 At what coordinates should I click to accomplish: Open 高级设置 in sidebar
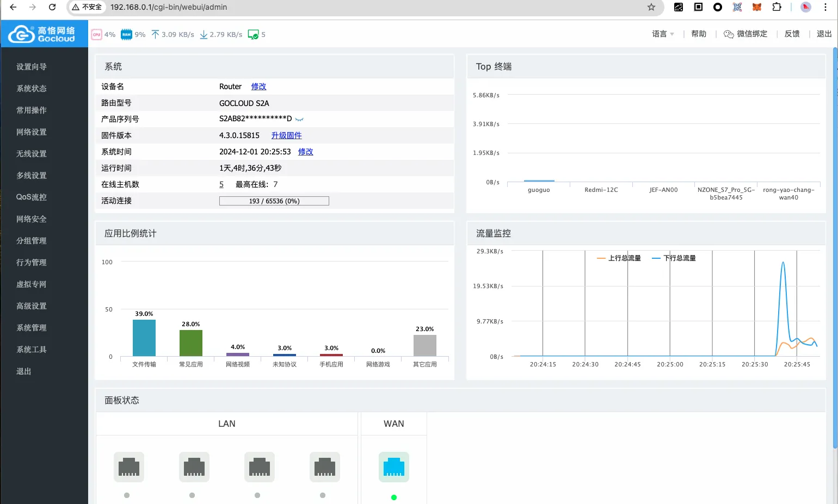tap(32, 306)
